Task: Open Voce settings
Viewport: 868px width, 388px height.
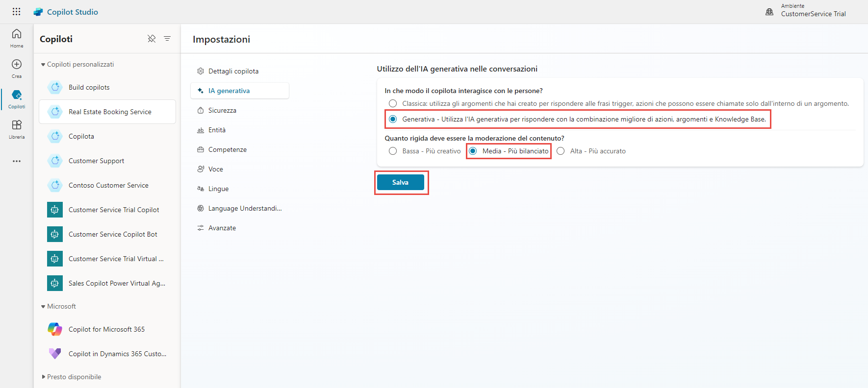Action: pos(240,169)
